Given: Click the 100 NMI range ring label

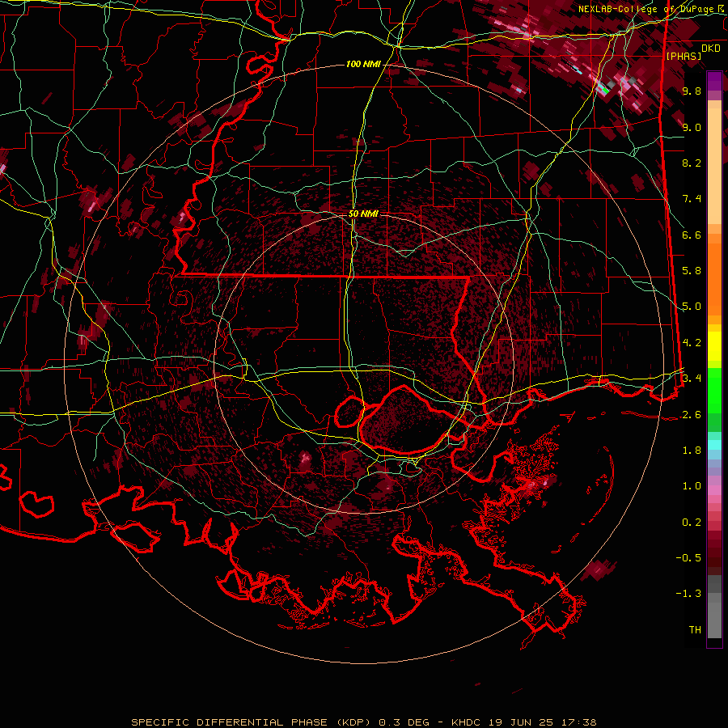Looking at the screenshot, I should click(x=363, y=64).
